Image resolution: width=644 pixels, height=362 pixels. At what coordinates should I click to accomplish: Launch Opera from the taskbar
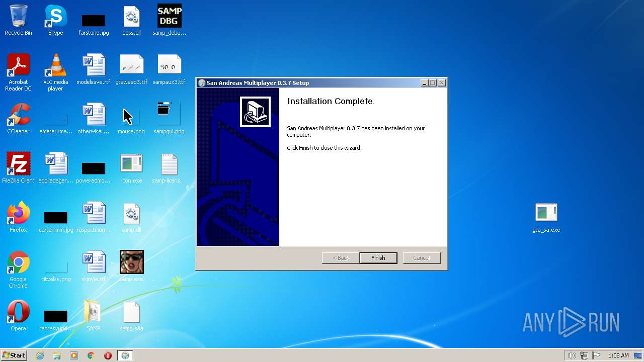108,355
